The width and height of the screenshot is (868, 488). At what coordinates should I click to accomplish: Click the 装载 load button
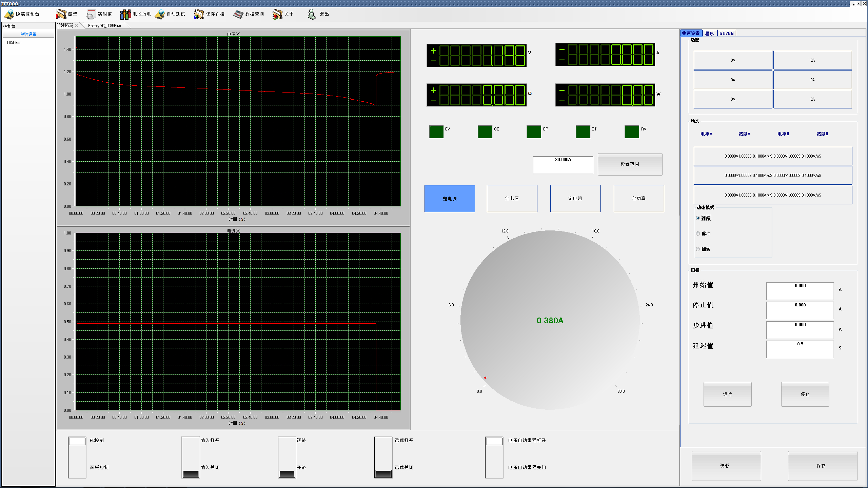(x=726, y=466)
